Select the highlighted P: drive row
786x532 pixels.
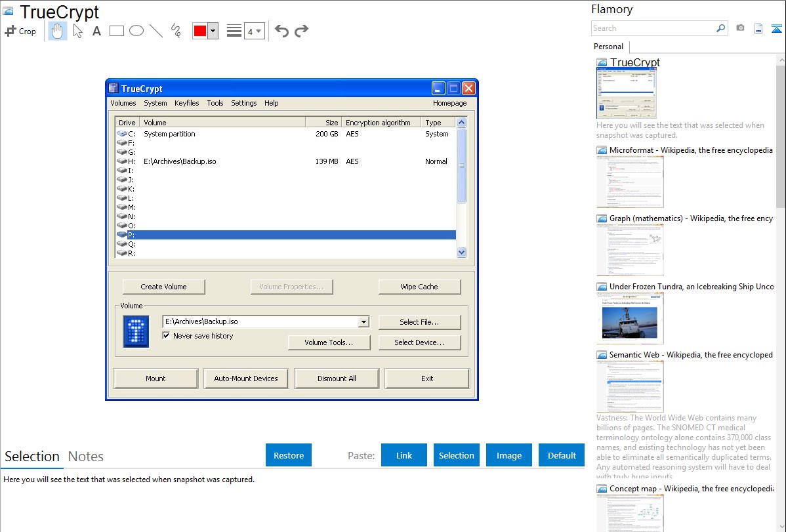click(x=285, y=235)
